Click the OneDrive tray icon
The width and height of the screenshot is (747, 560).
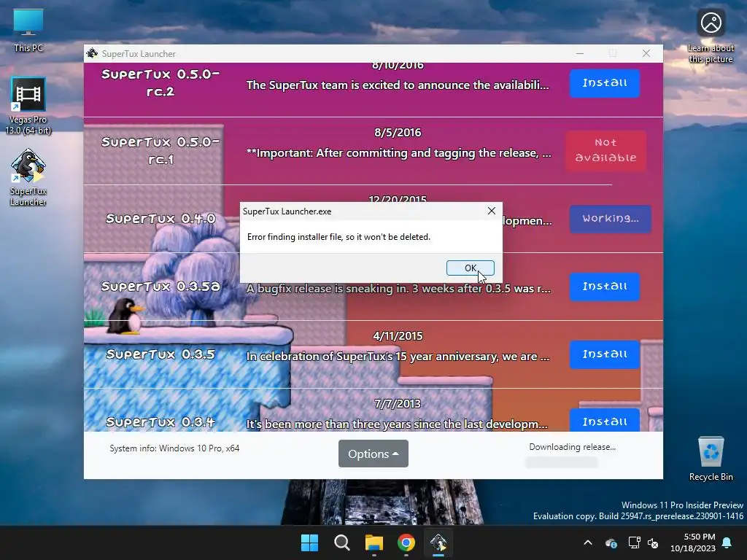click(611, 542)
